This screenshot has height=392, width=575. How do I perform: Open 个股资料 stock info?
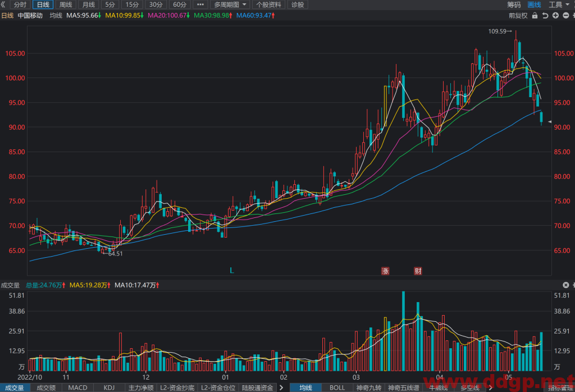point(269,4)
